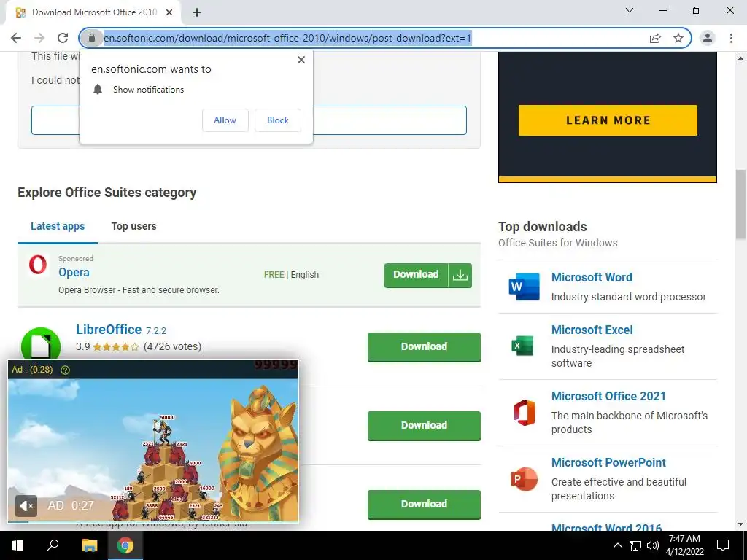Click the Chrome taskbar icon
The width and height of the screenshot is (747, 560).
click(x=125, y=545)
